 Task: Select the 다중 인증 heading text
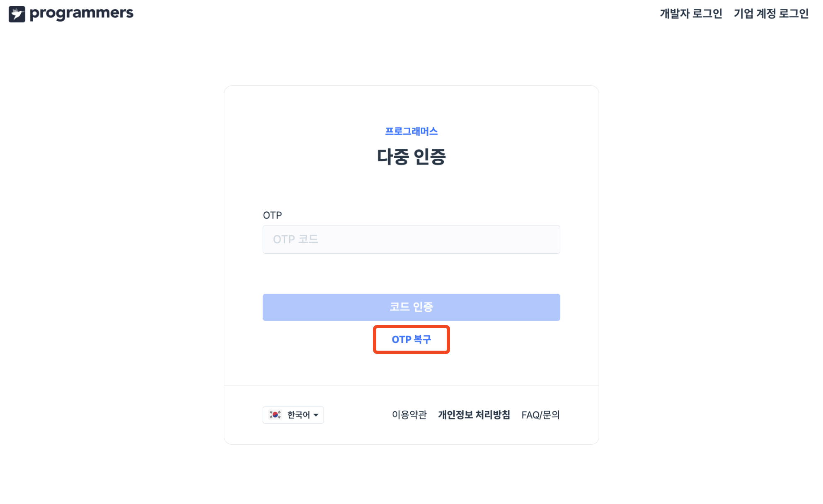point(411,157)
